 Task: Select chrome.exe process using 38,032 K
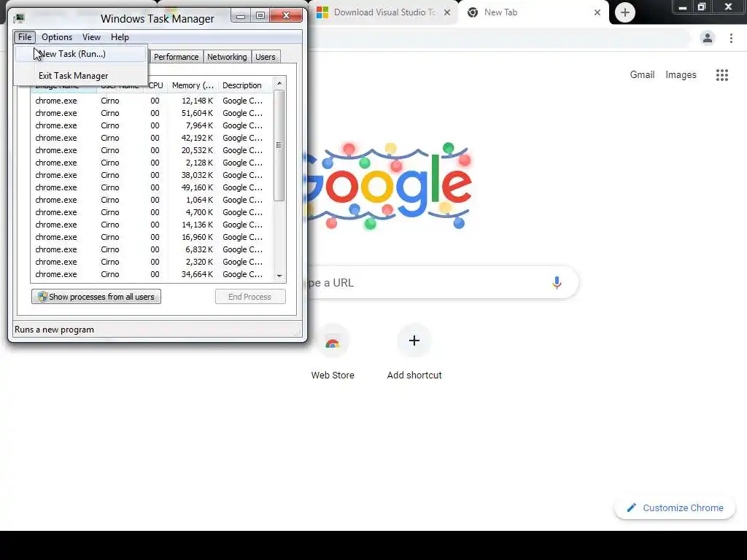click(x=152, y=175)
